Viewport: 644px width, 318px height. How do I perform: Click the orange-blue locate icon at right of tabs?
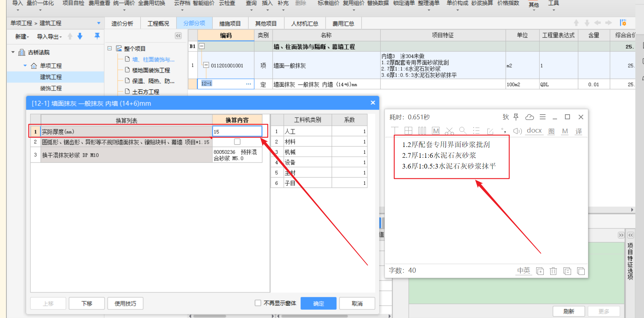coord(623,23)
